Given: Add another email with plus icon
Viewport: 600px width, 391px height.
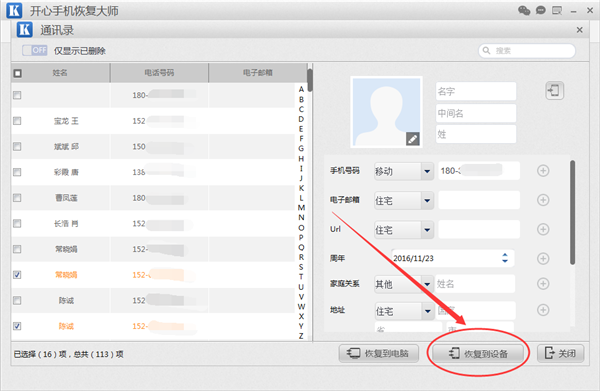Looking at the screenshot, I should click(543, 200).
